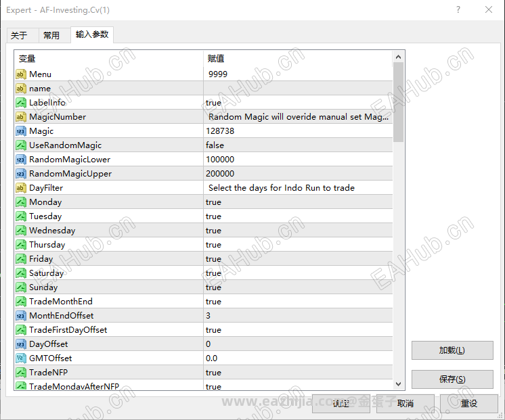The image size is (505, 420).
Task: Click the 赋值 column header
Action: click(298, 59)
